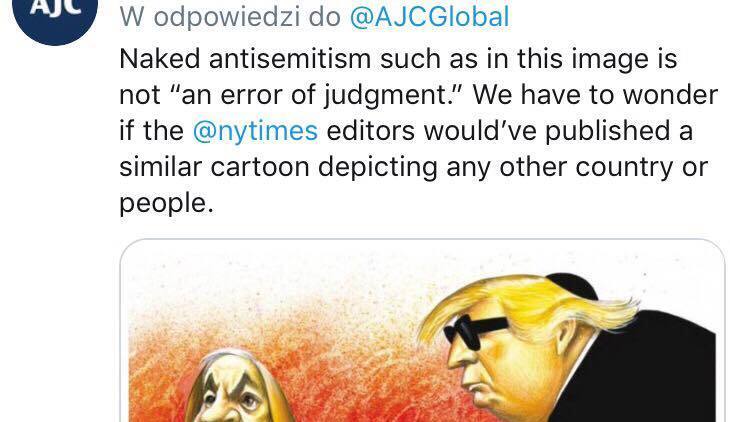
Task: Open the @AJCGlobal mention link
Action: [x=429, y=17]
